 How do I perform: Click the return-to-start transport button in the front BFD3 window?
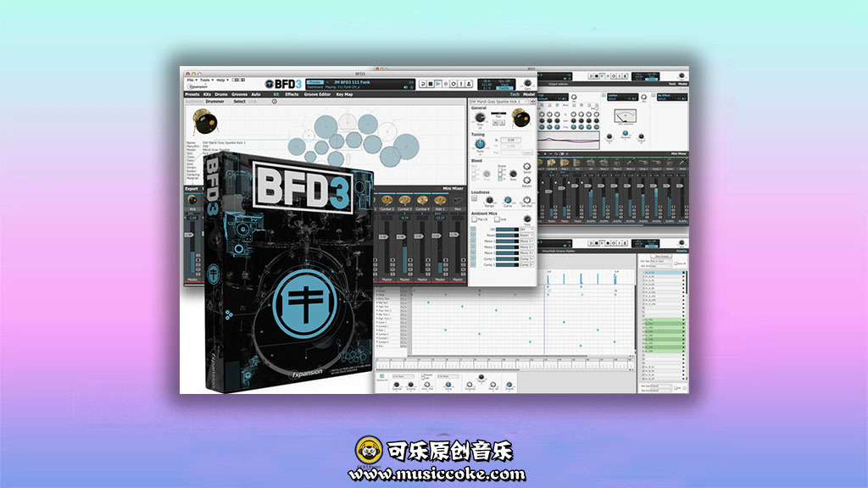(x=423, y=84)
